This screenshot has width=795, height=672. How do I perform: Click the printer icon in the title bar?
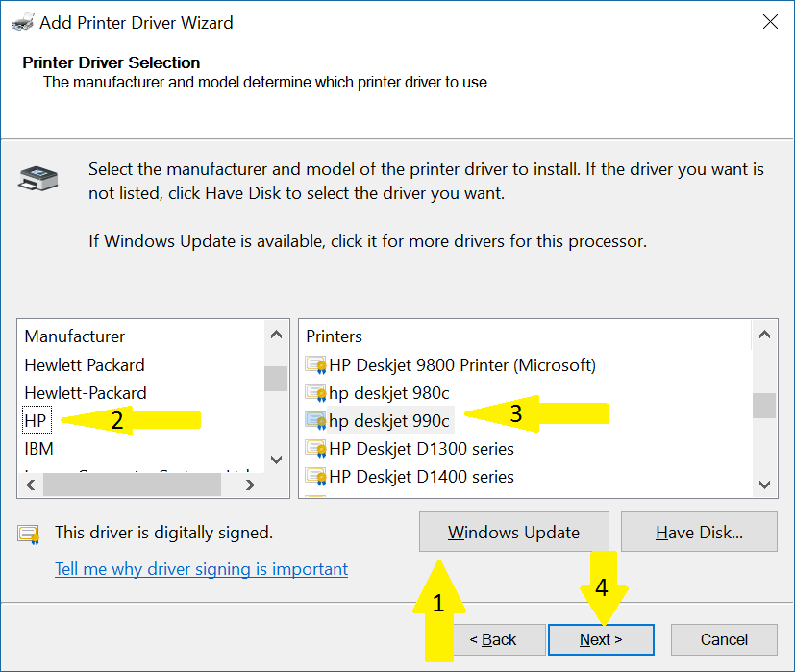click(x=20, y=22)
